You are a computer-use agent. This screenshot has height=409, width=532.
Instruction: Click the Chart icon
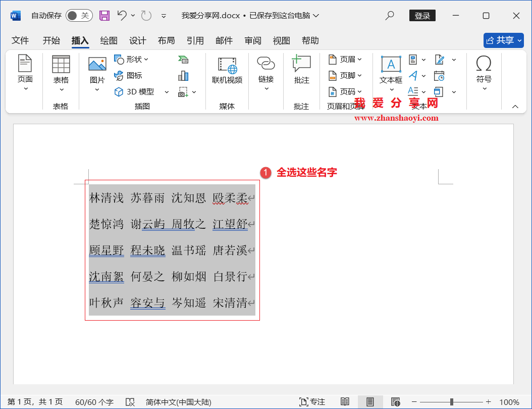tap(183, 75)
